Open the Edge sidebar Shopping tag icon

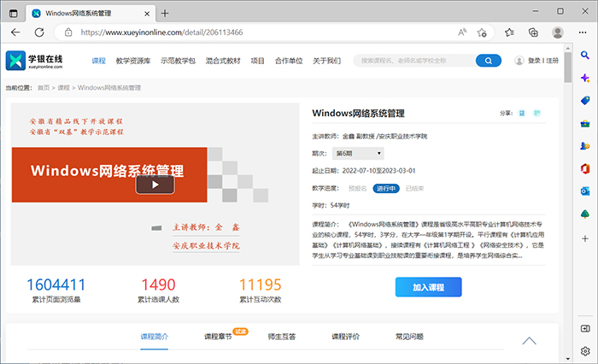click(585, 100)
